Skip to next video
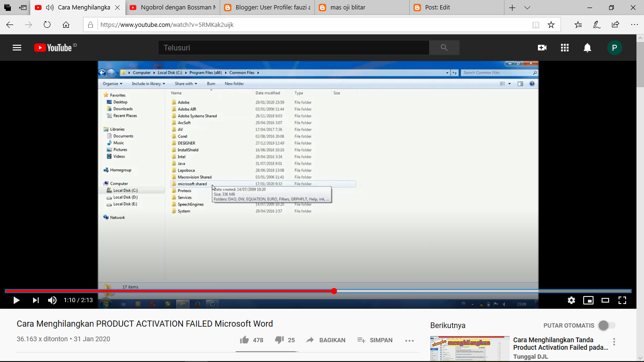Screen dimensions: 644x362 click(x=36, y=300)
